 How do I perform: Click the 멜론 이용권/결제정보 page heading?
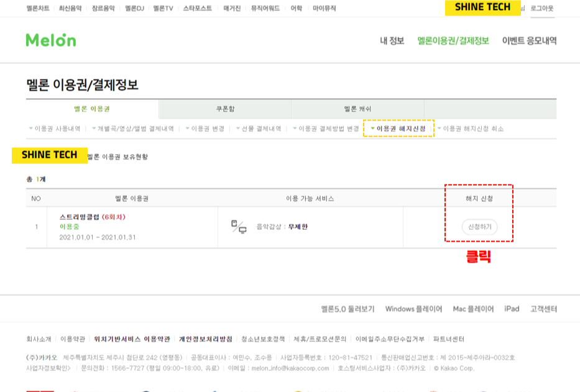tap(82, 84)
